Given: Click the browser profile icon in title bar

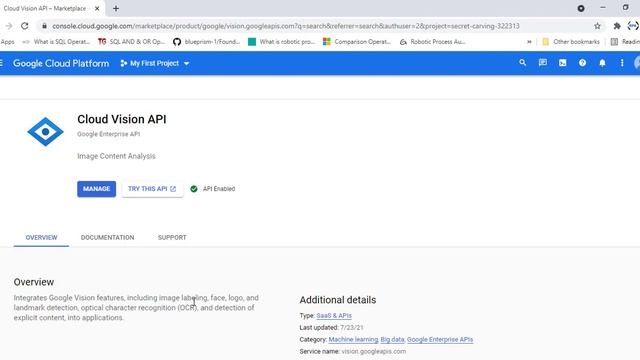Looking at the screenshot, I should pos(581,8).
